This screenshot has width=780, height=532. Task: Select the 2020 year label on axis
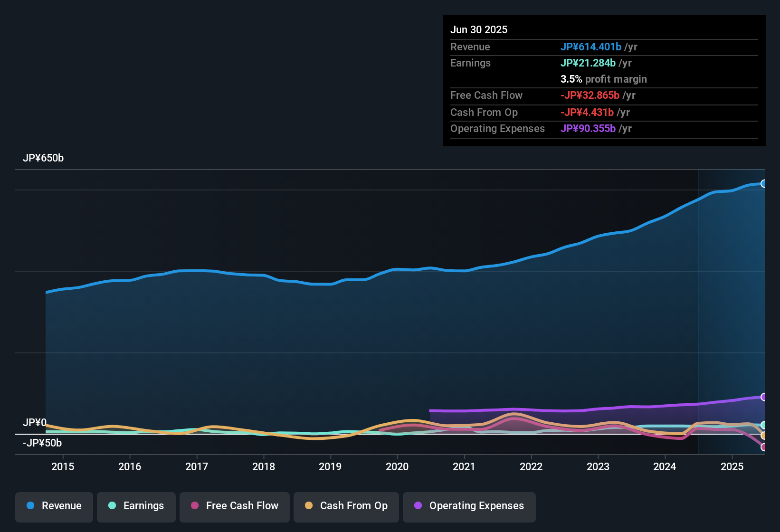coord(398,467)
